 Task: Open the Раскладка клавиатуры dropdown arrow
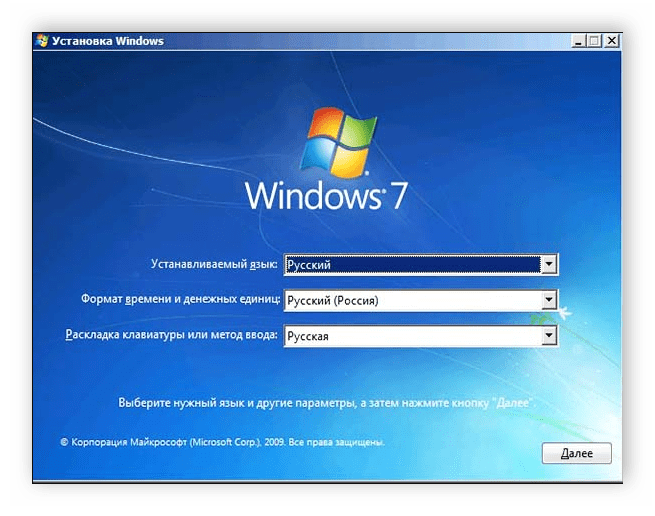(549, 336)
